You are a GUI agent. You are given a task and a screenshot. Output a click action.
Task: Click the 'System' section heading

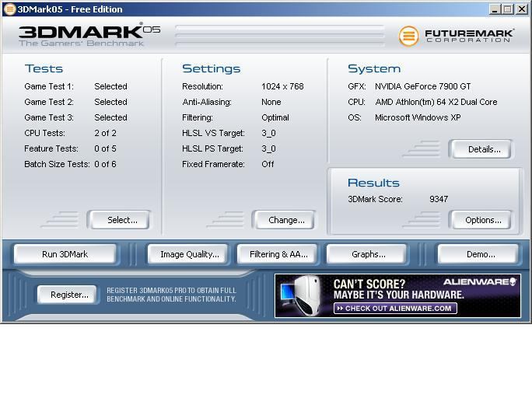[374, 69]
